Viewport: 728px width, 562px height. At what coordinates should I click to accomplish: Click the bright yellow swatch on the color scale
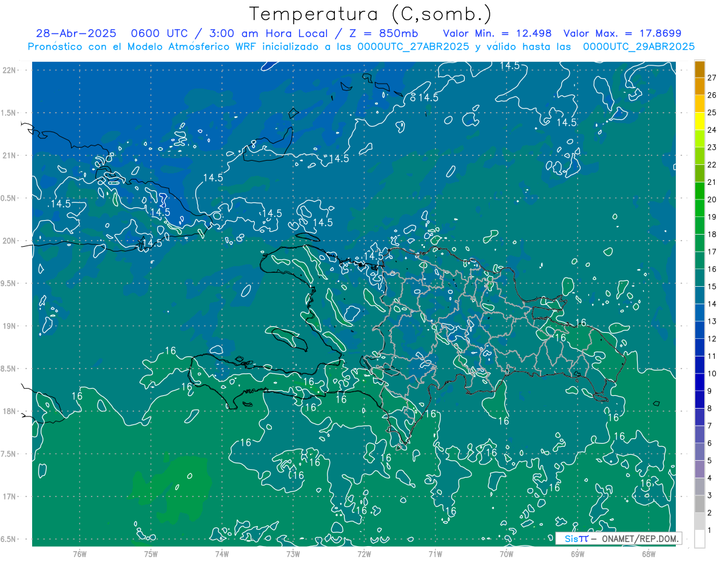(699, 121)
